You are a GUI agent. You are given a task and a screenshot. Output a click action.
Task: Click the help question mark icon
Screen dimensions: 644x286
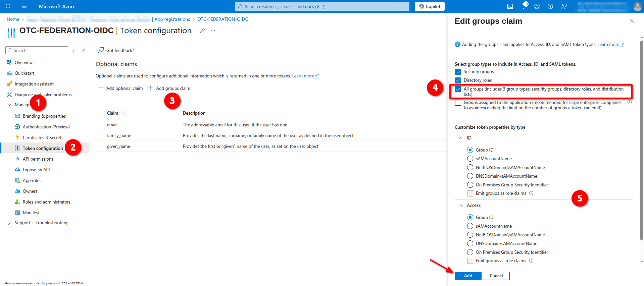(550, 6)
